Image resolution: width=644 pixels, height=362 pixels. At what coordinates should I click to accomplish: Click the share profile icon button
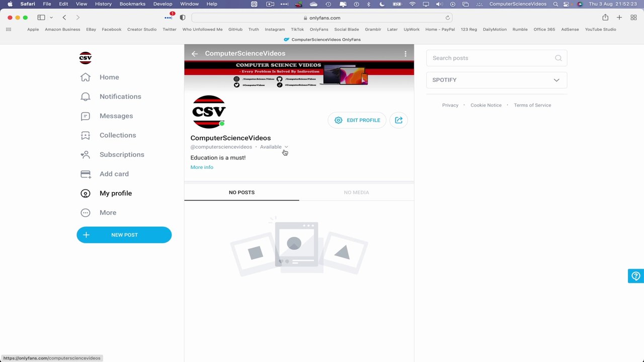point(398,120)
